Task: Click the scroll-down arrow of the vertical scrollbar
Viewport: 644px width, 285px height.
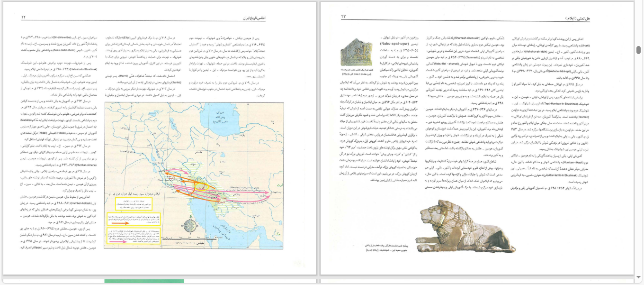Action: (x=639, y=277)
